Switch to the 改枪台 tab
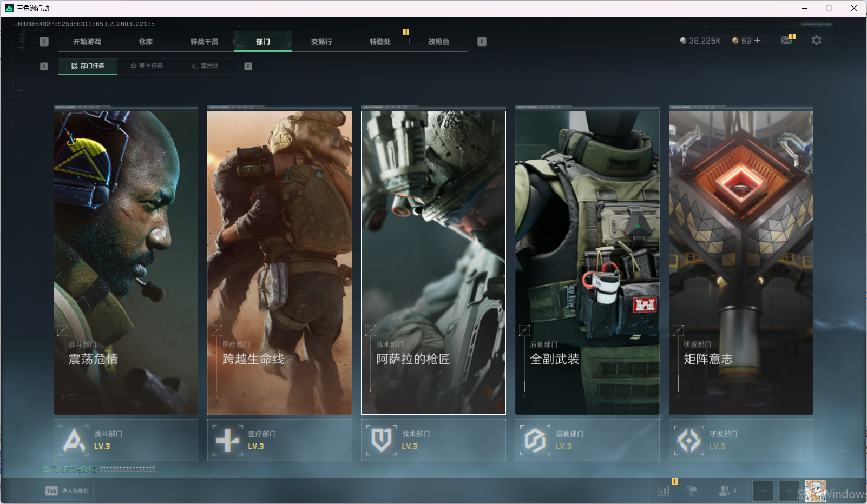Screen dimensions: 867x504 [x=438, y=42]
